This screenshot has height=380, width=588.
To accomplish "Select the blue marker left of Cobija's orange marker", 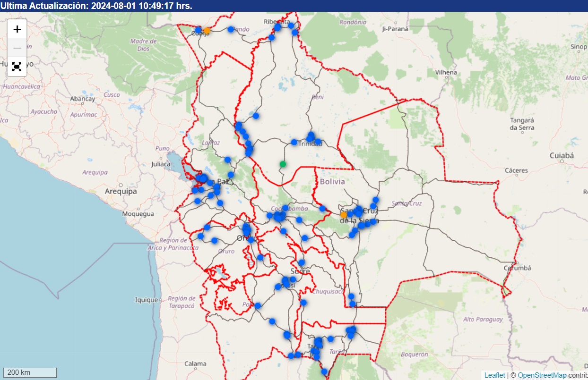I will [198, 30].
